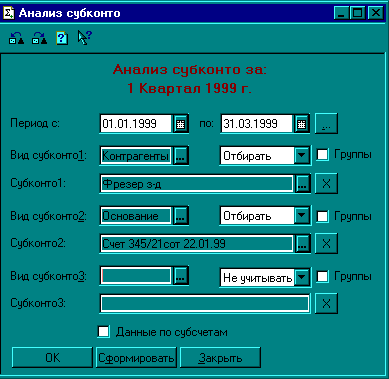Clear Субконто1 with its X button
This screenshot has width=389, height=379.
326,183
